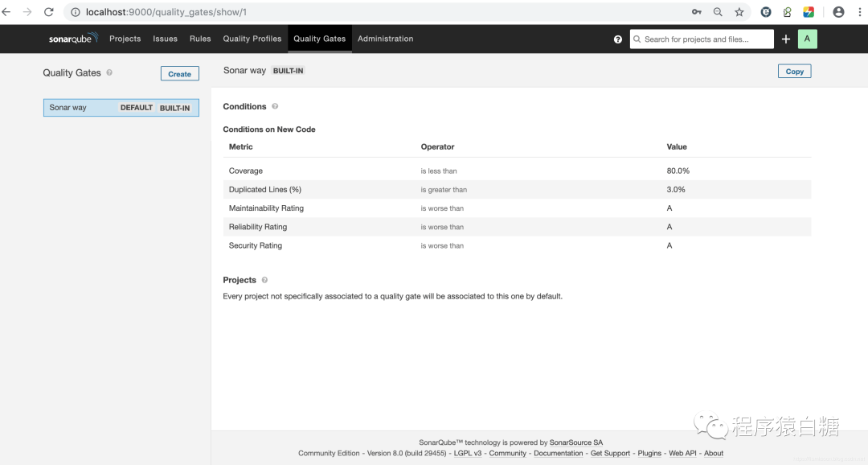Open saved passwords key icon
Screen dimensions: 868x465
click(x=696, y=11)
